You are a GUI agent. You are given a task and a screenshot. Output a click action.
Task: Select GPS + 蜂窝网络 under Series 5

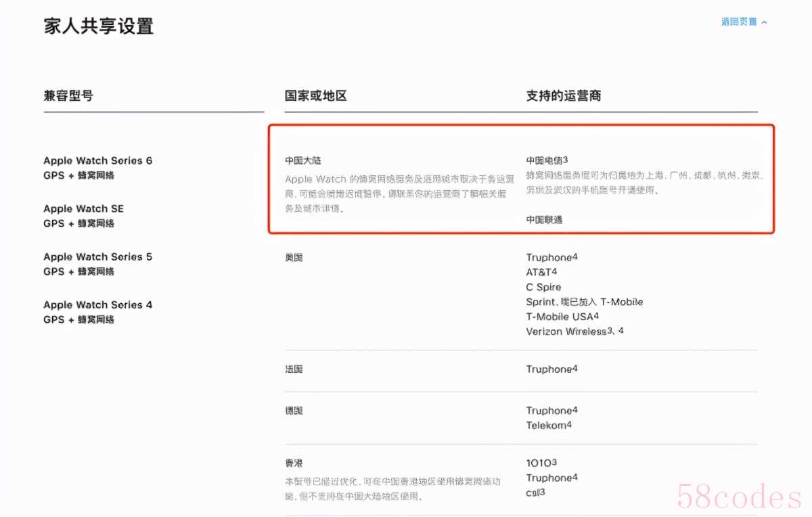pos(79,271)
